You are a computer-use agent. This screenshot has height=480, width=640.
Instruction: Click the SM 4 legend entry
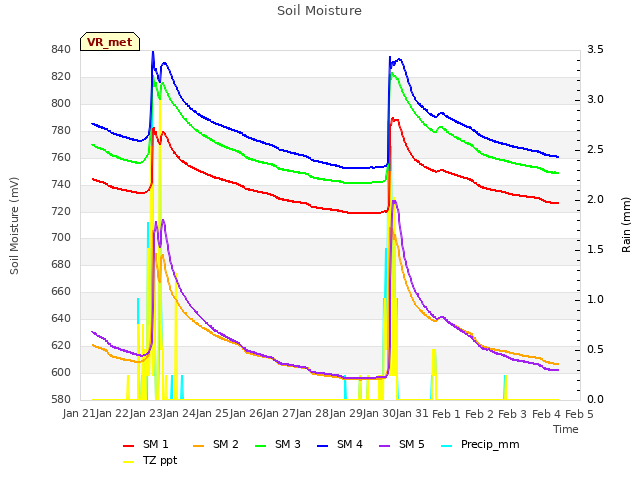[340, 444]
